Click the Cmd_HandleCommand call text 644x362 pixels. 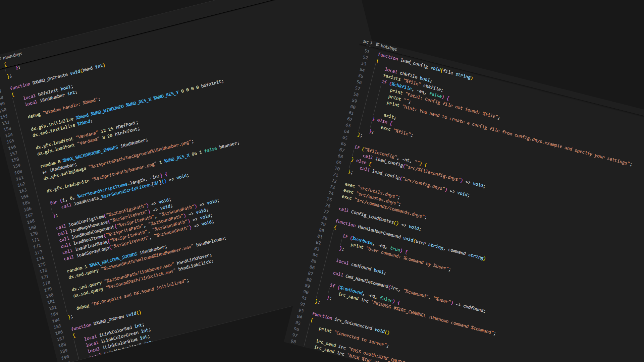(367, 282)
